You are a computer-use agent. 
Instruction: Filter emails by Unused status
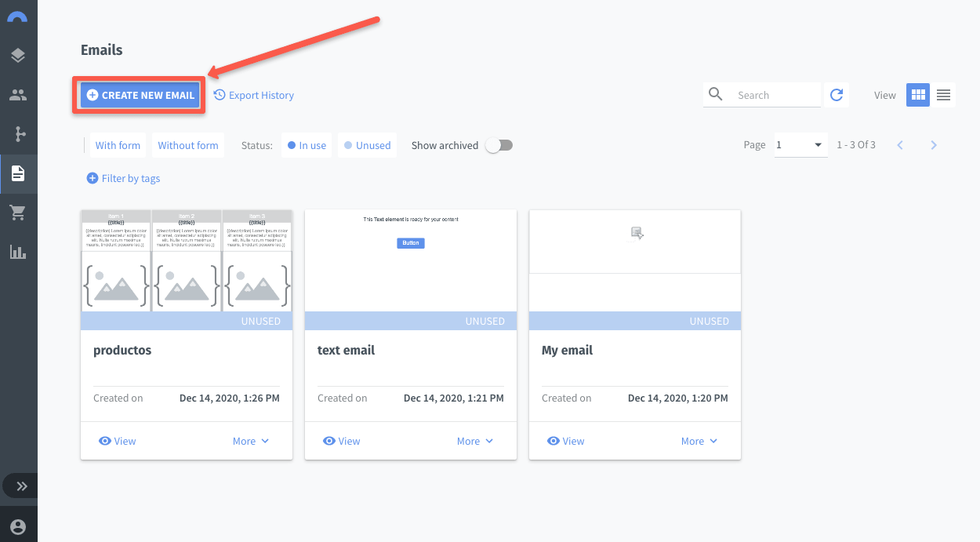[367, 145]
